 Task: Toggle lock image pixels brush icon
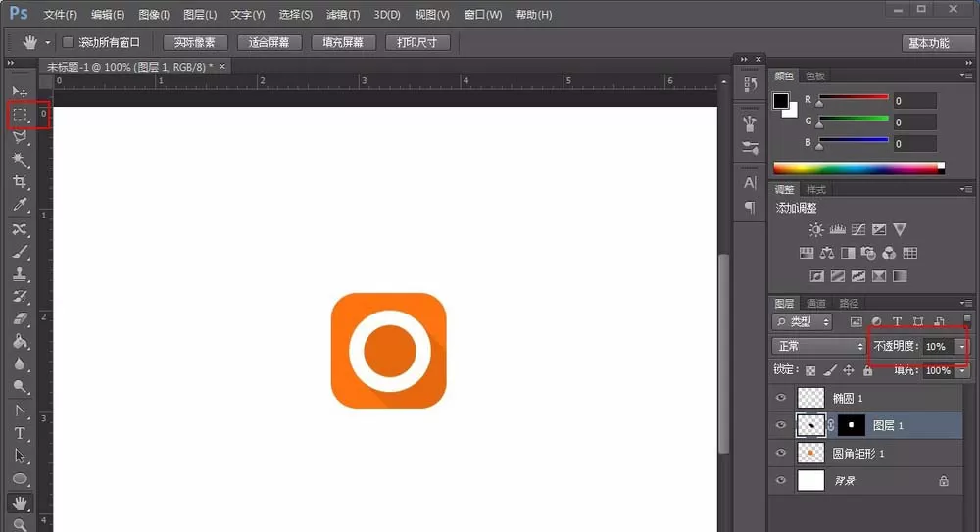click(829, 370)
